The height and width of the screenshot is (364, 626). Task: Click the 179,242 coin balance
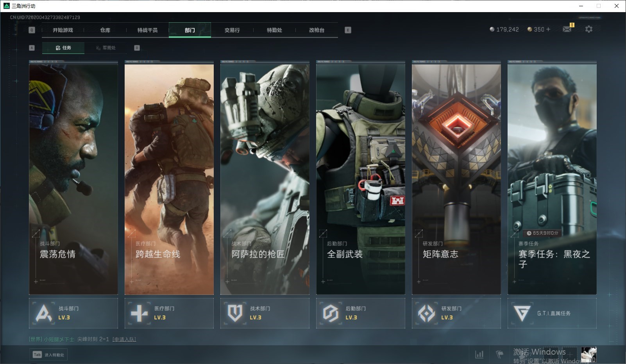click(504, 29)
